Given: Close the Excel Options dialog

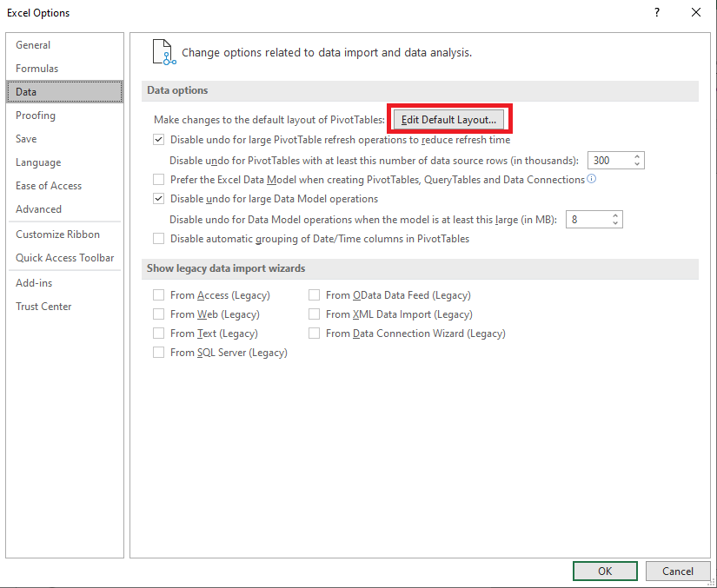Looking at the screenshot, I should 696,12.
